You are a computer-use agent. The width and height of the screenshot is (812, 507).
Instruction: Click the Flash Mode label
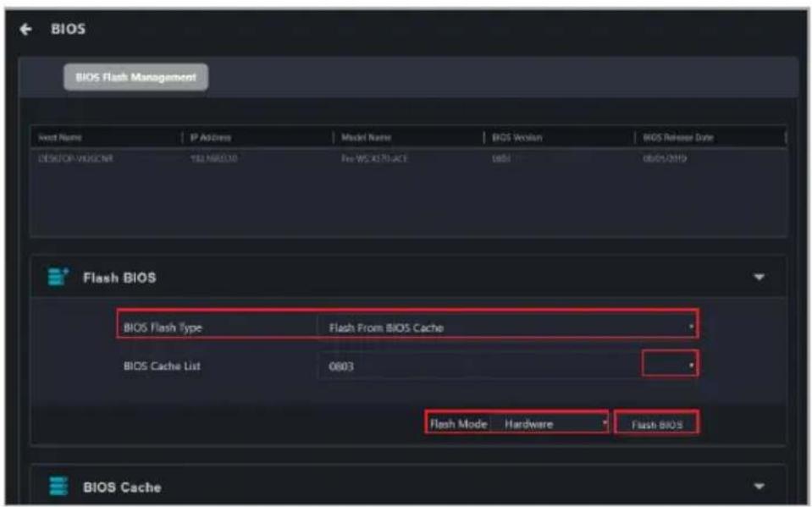click(459, 424)
